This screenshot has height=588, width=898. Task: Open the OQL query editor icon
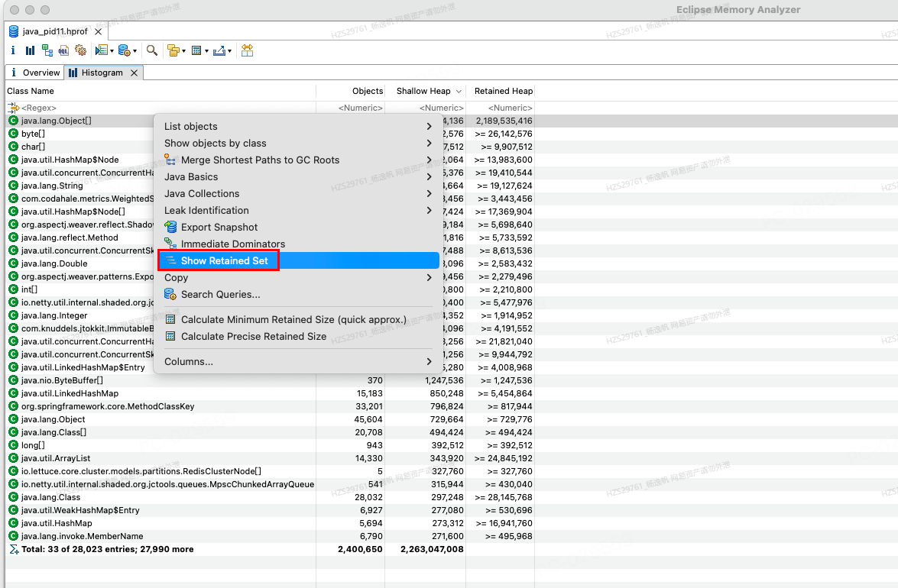tap(63, 51)
